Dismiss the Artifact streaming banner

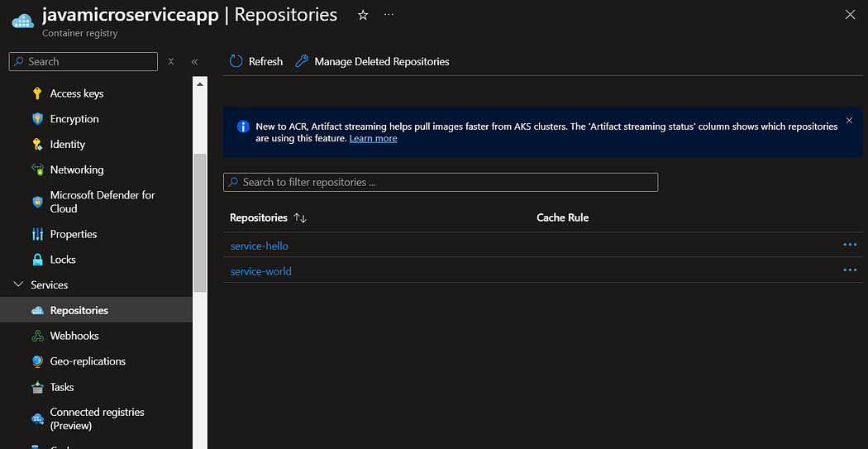coord(849,120)
